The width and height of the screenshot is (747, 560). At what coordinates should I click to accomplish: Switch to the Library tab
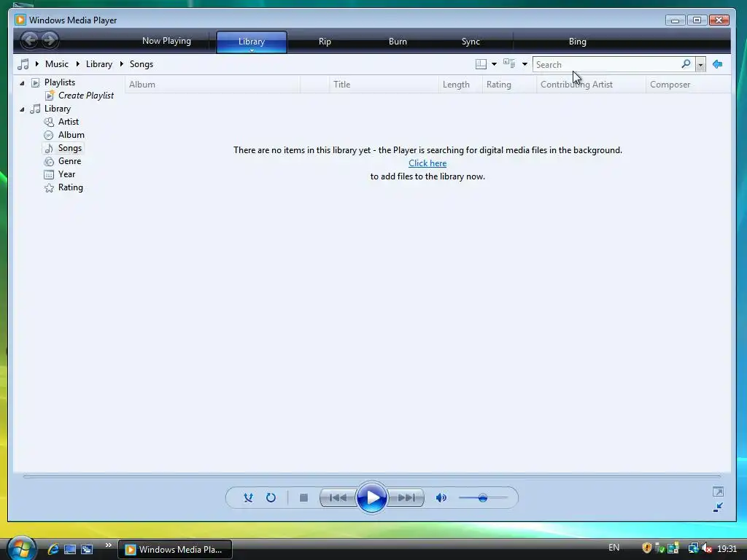point(252,42)
